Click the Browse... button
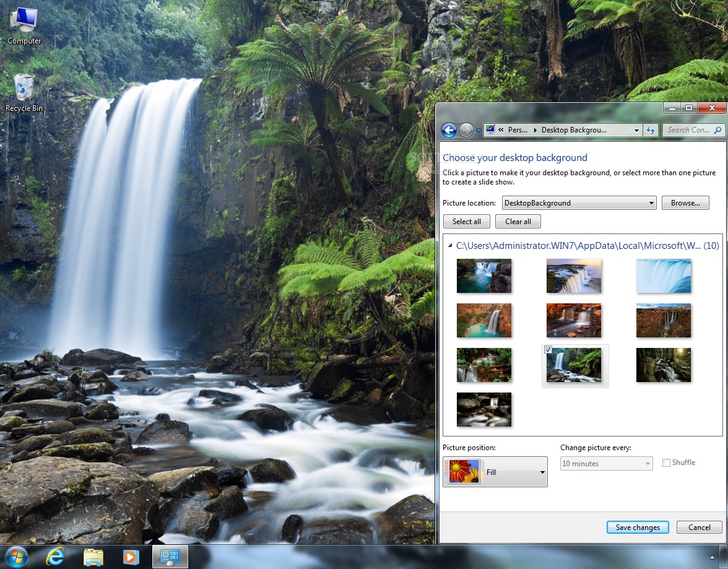This screenshot has height=569, width=728. (x=685, y=203)
